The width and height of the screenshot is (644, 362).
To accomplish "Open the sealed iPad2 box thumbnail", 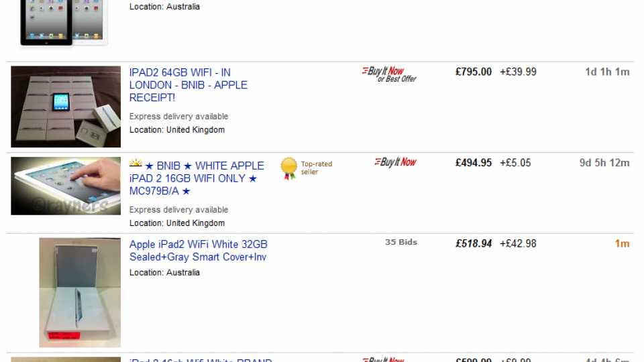I will [x=80, y=293].
